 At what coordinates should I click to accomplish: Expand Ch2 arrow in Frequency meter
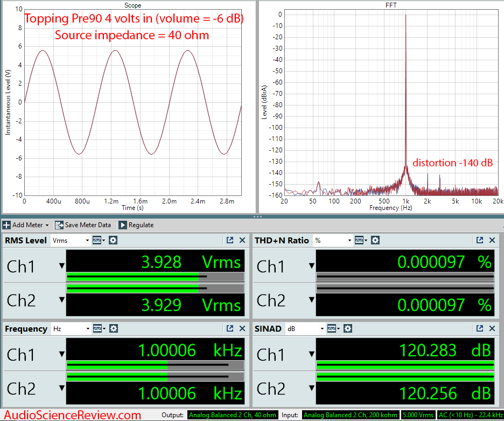click(62, 388)
